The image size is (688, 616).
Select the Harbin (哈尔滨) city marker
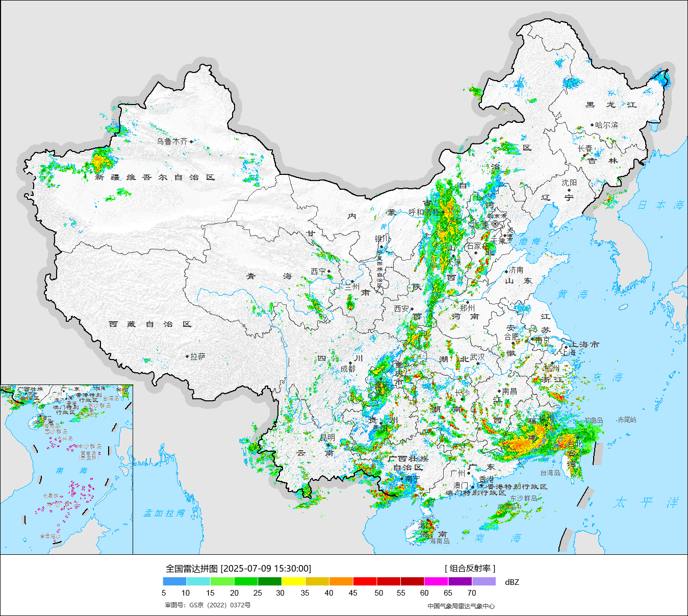point(592,125)
